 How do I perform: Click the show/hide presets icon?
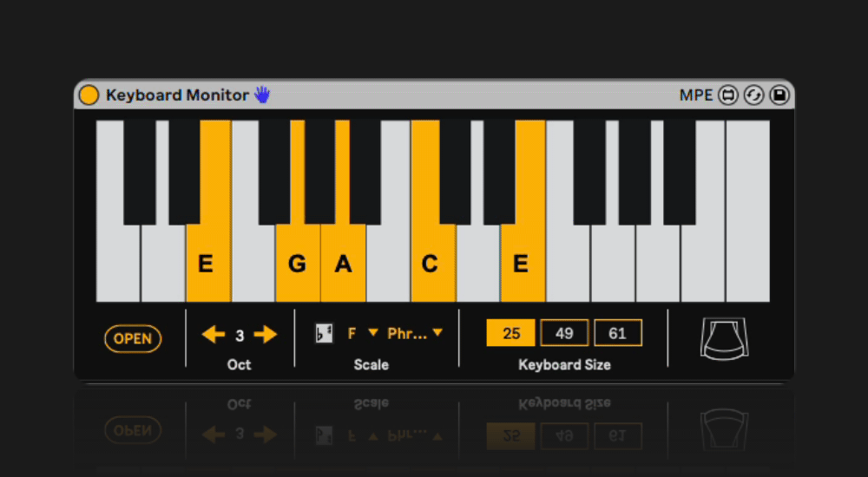pyautogui.click(x=728, y=95)
